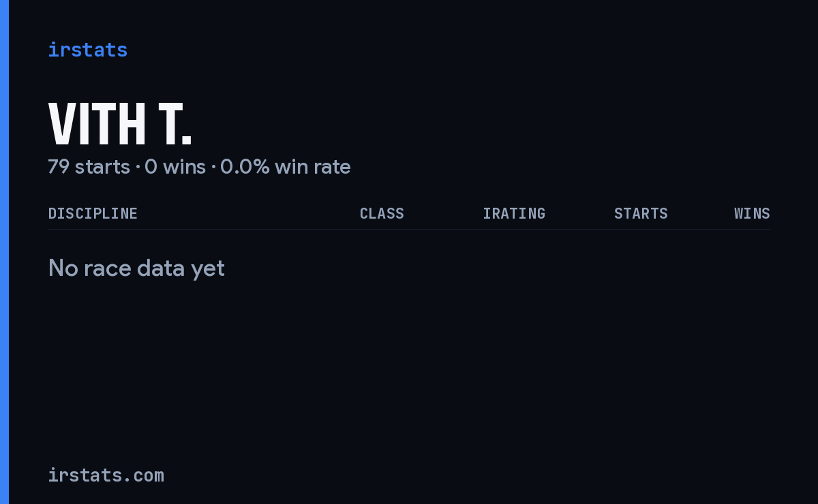Select the '79 starts' summary stat
Screen dimensions: 818x504
click(x=89, y=167)
